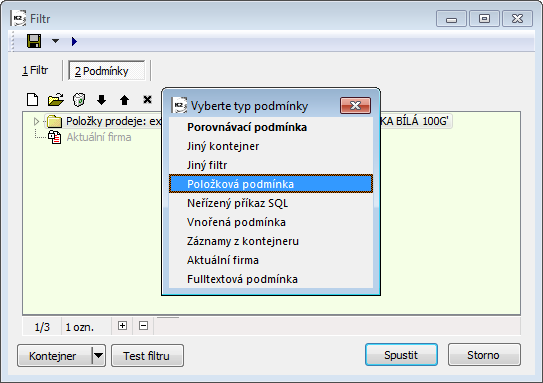Select Záznamy z kontejneru option
The width and height of the screenshot is (543, 383).
(x=271, y=241)
